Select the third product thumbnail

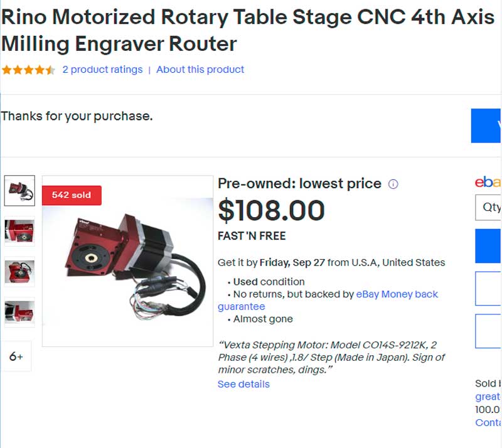coord(19,272)
